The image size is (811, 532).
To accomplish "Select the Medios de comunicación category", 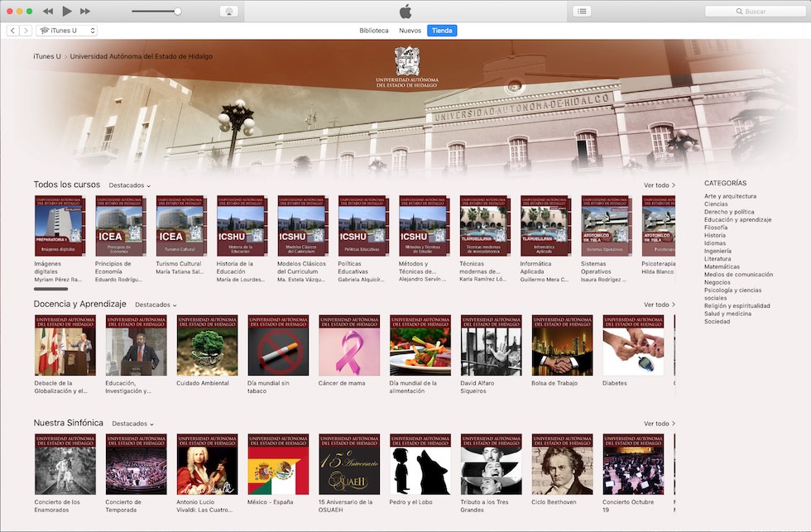I will (738, 274).
